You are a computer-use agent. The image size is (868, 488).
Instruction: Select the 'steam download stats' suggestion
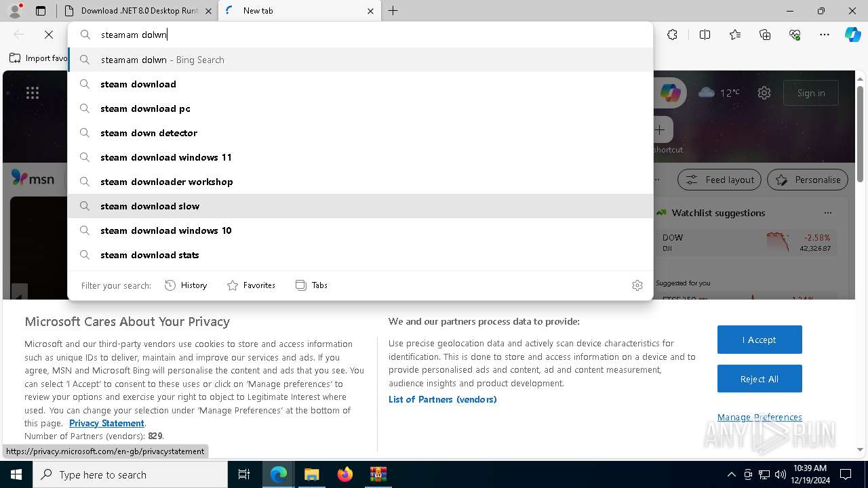pos(360,255)
